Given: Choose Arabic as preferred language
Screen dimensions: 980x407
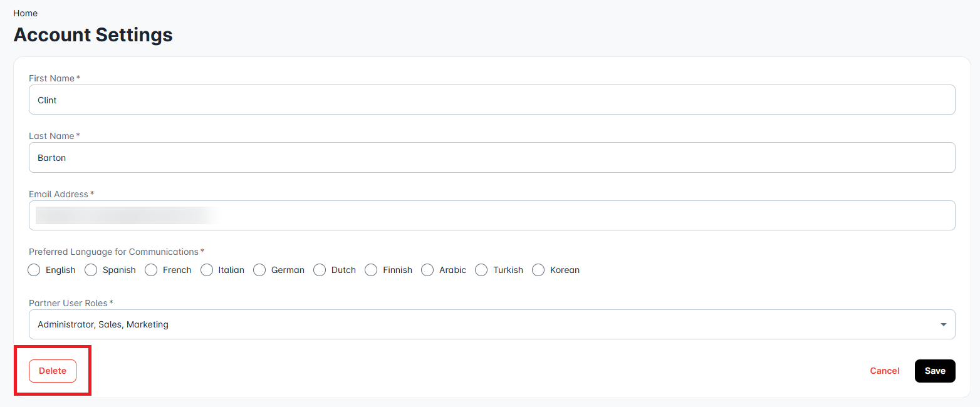Looking at the screenshot, I should coord(428,270).
